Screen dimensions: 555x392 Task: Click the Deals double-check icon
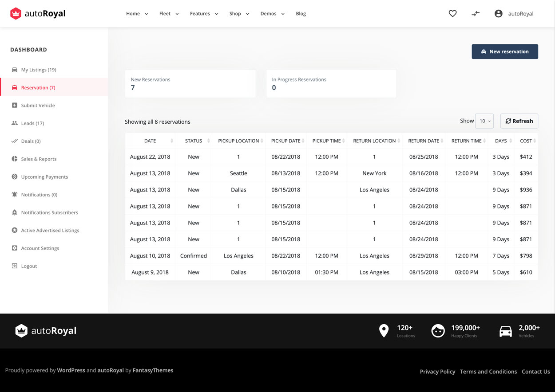pos(15,141)
